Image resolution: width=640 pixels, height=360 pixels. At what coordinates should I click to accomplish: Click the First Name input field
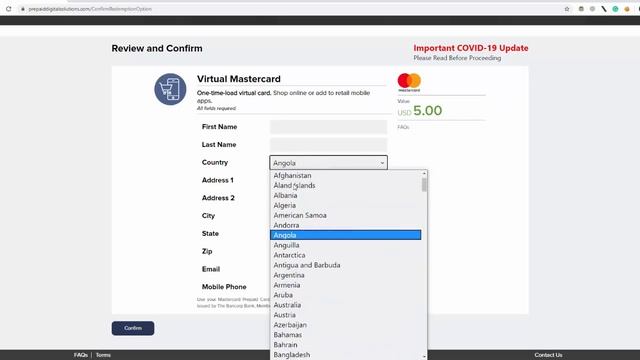tap(328, 127)
